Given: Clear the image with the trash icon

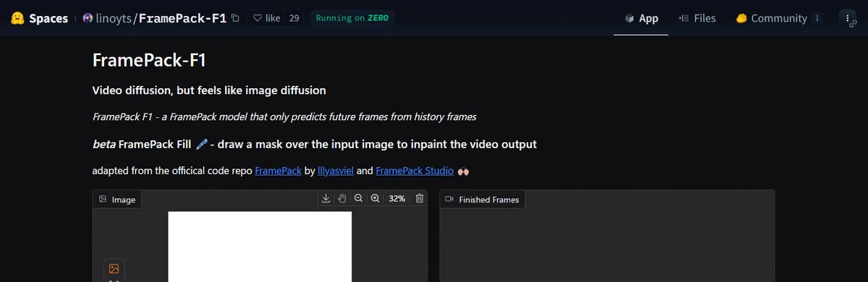Looking at the screenshot, I should [x=420, y=198].
